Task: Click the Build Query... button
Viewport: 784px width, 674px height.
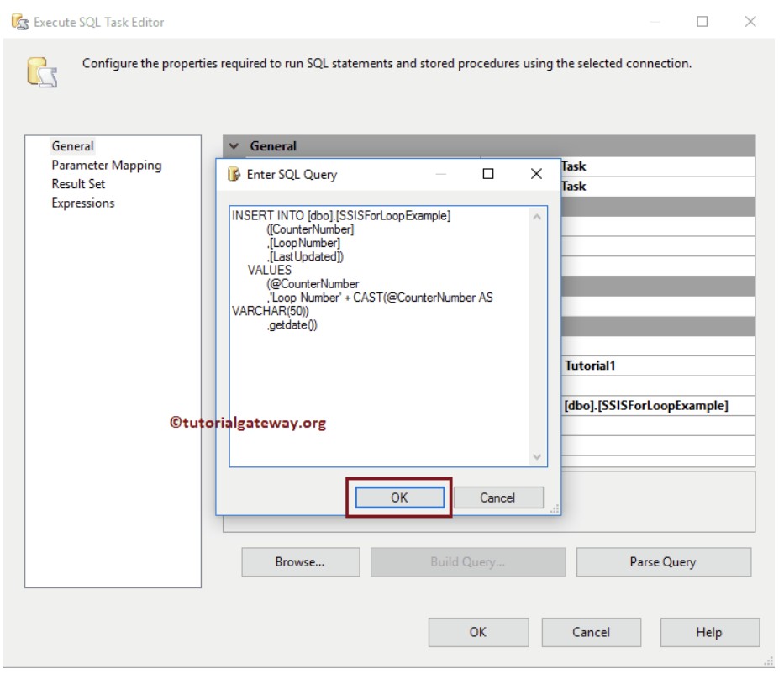Action: click(468, 562)
